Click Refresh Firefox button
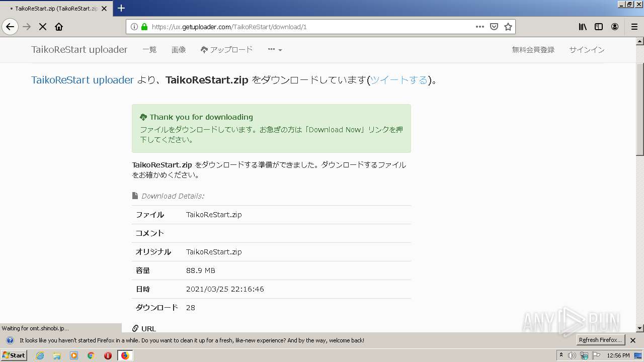 [x=601, y=340]
